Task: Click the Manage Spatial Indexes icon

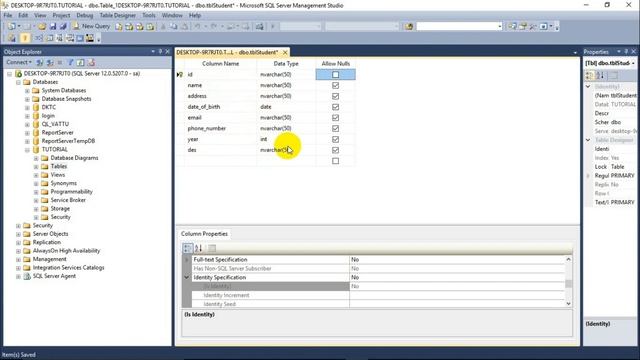Action: click(x=90, y=38)
